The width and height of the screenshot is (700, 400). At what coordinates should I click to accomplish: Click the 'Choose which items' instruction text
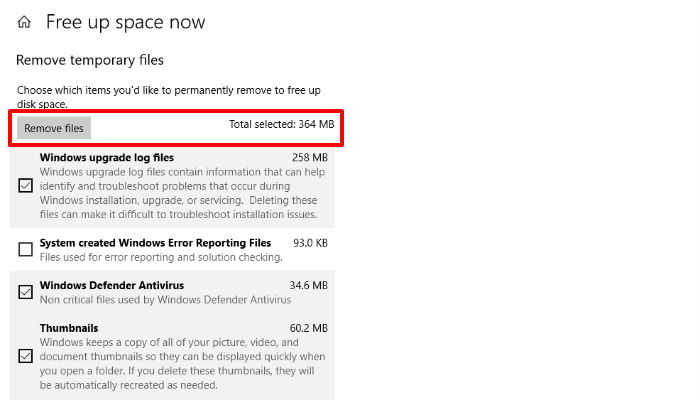(x=169, y=97)
